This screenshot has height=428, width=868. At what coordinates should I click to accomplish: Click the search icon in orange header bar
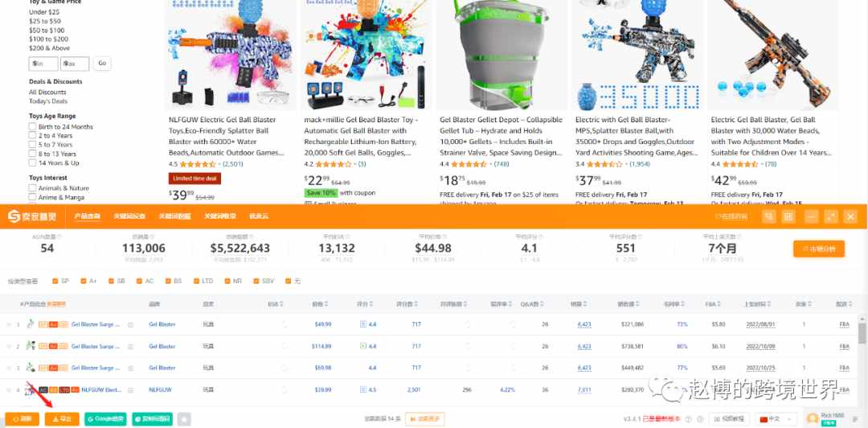(768, 216)
